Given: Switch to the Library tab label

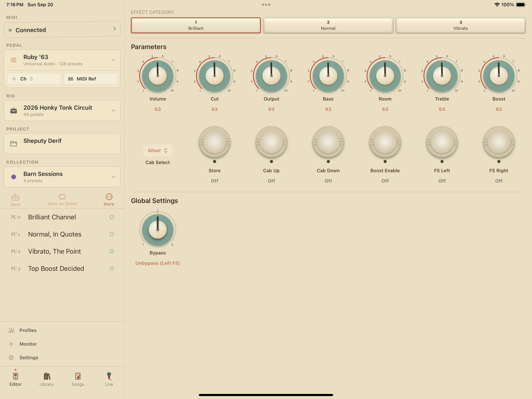Looking at the screenshot, I should point(47,384).
